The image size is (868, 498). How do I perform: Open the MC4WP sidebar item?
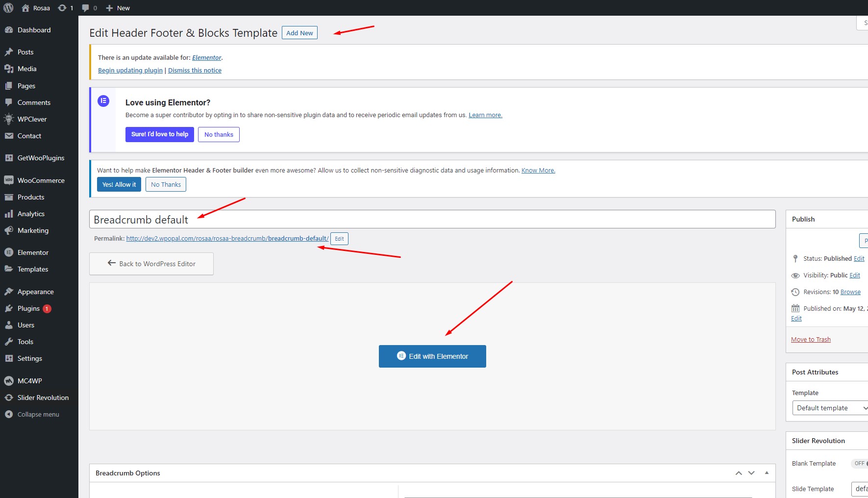(29, 381)
